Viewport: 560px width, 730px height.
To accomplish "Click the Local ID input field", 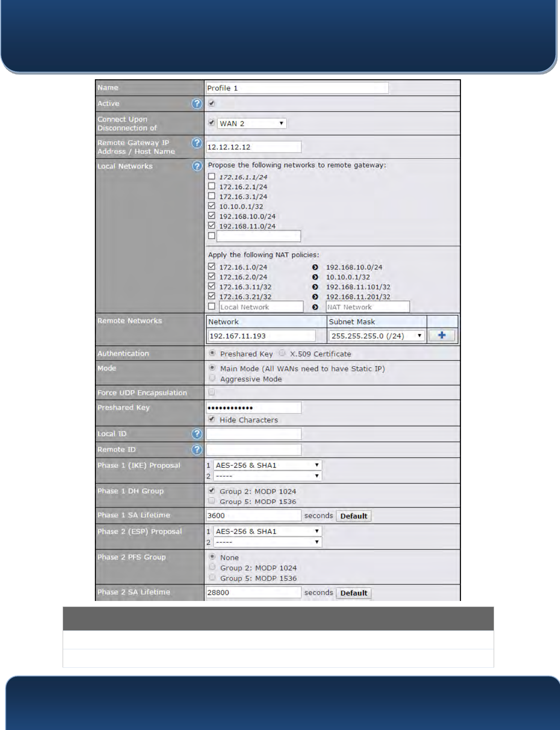I will pyautogui.click(x=253, y=434).
